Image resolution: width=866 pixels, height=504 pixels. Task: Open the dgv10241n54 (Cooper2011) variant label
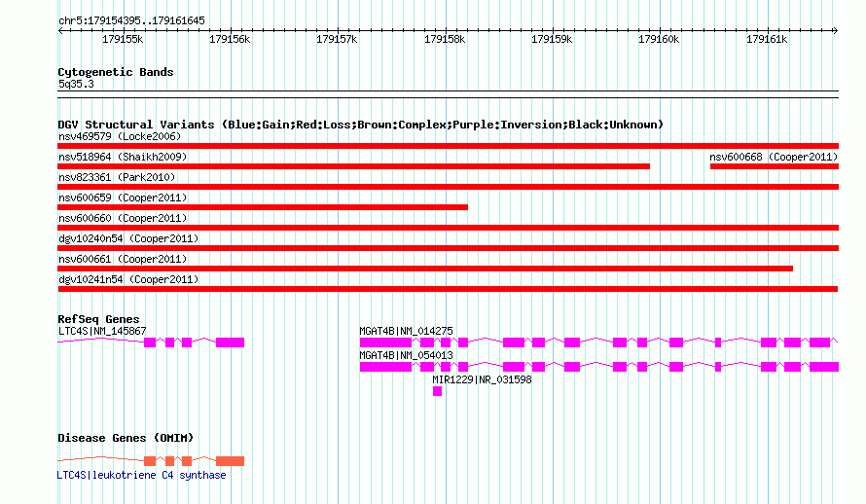pos(128,279)
